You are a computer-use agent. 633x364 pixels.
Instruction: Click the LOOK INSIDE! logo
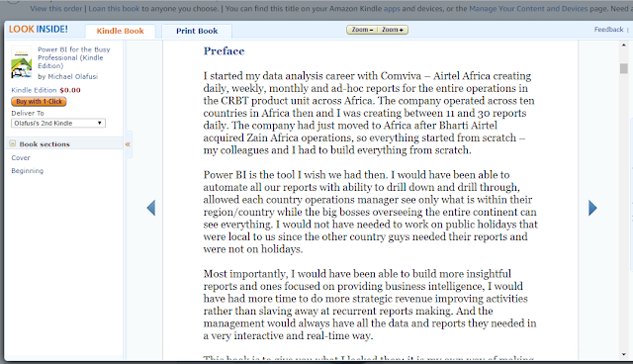point(39,29)
